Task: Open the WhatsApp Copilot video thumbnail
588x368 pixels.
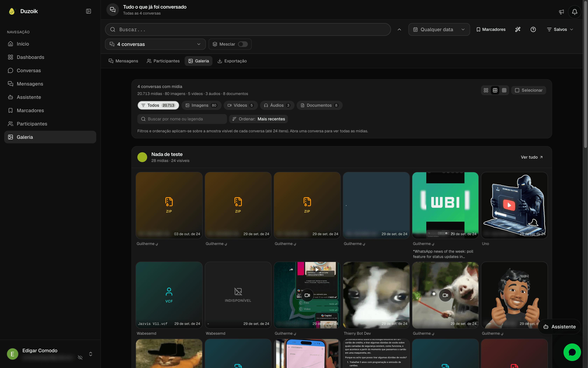Action: pyautogui.click(x=307, y=295)
